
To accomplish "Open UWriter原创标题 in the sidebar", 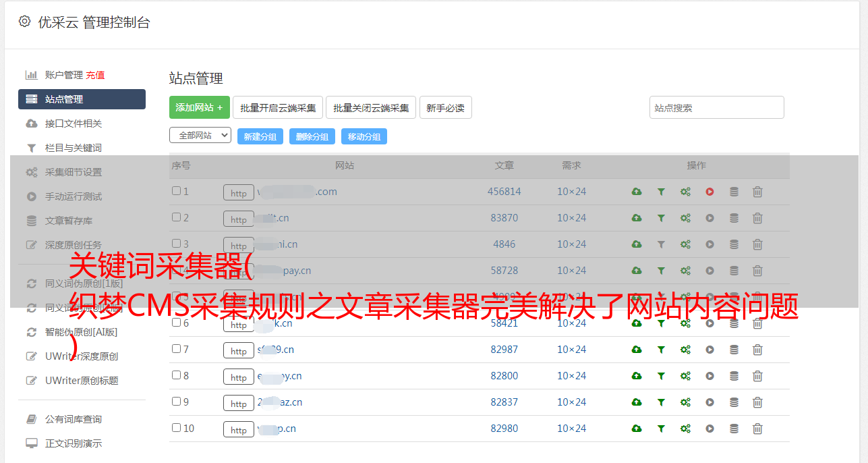I will tap(82, 381).
